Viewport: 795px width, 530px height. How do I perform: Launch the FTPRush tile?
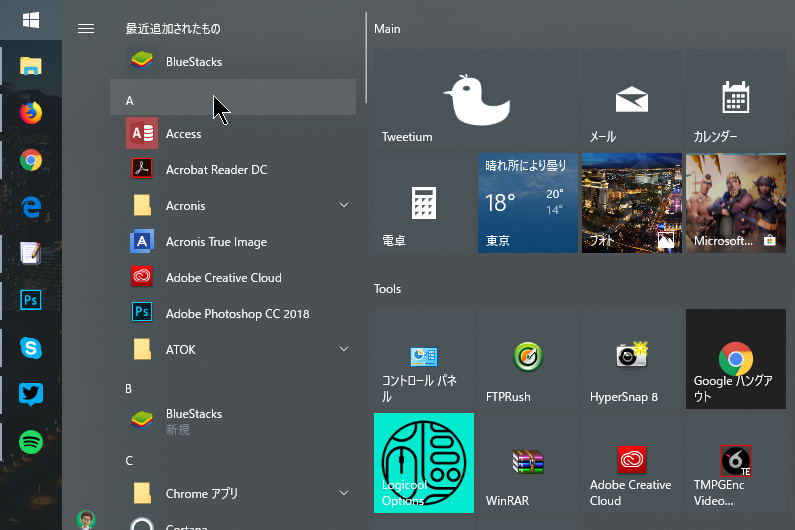coord(528,359)
